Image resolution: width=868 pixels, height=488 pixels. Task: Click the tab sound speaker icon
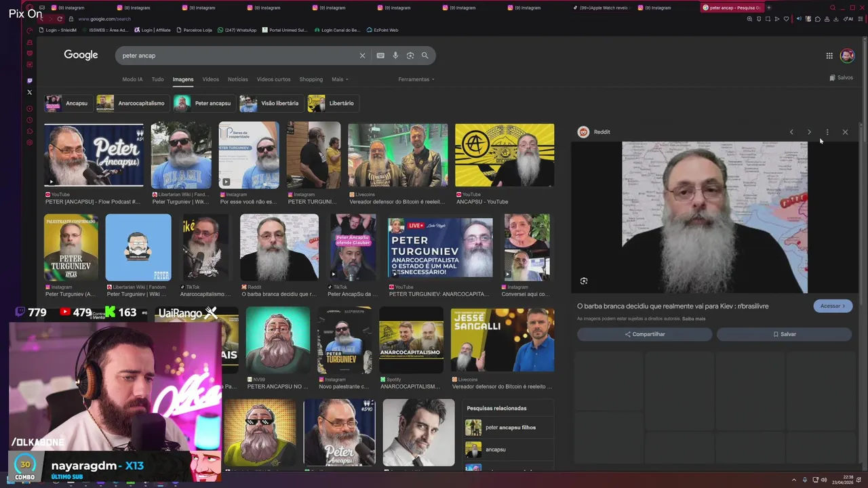point(799,19)
